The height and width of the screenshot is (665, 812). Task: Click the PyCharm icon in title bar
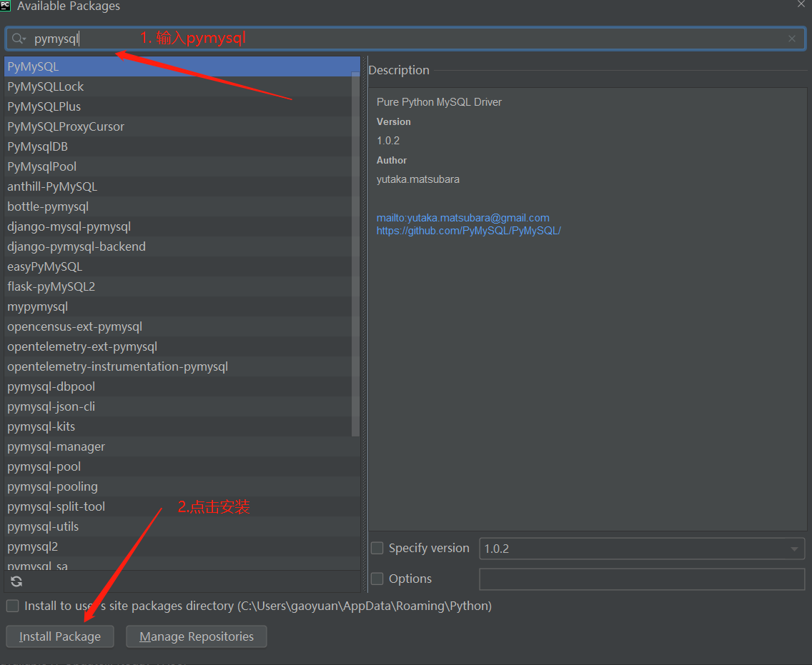click(5, 6)
